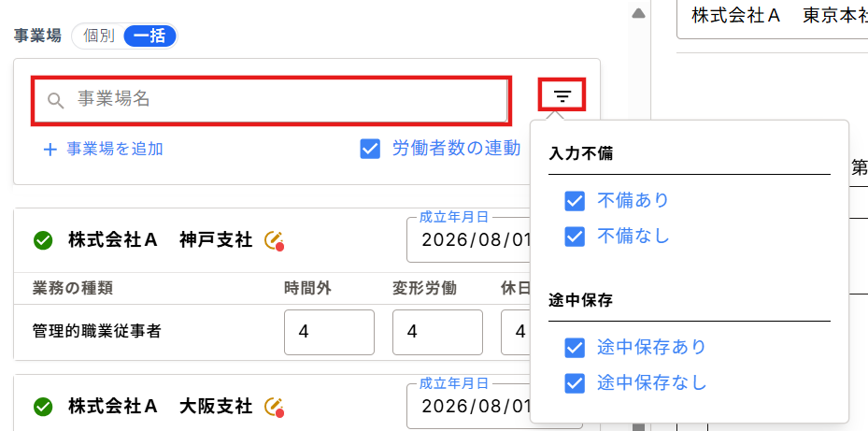Screen dimensions: 868x431
Task: Focus the 事業場名 search field
Action: coord(270,100)
